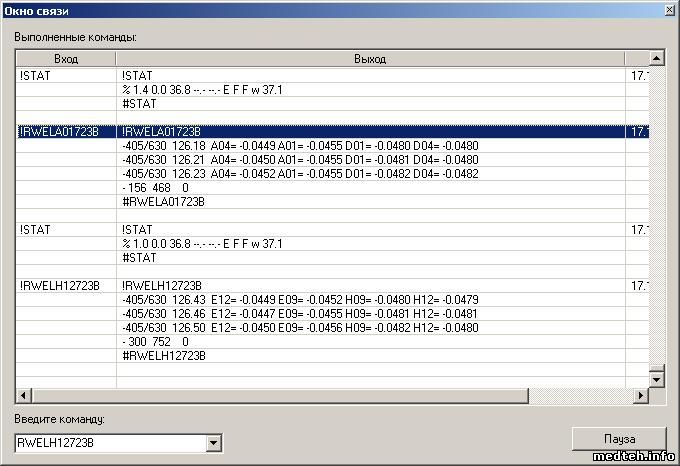Select the highlighted !RWELA01723B input row

pyautogui.click(x=60, y=131)
